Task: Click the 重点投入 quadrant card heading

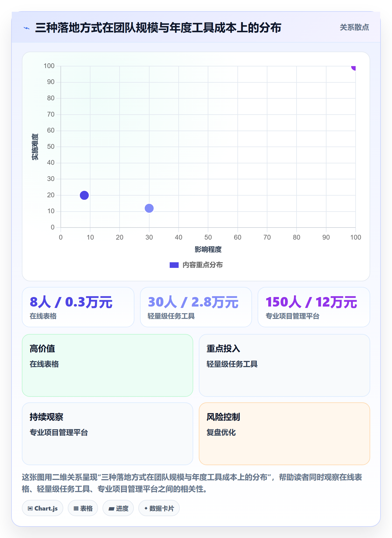Action: (223, 349)
